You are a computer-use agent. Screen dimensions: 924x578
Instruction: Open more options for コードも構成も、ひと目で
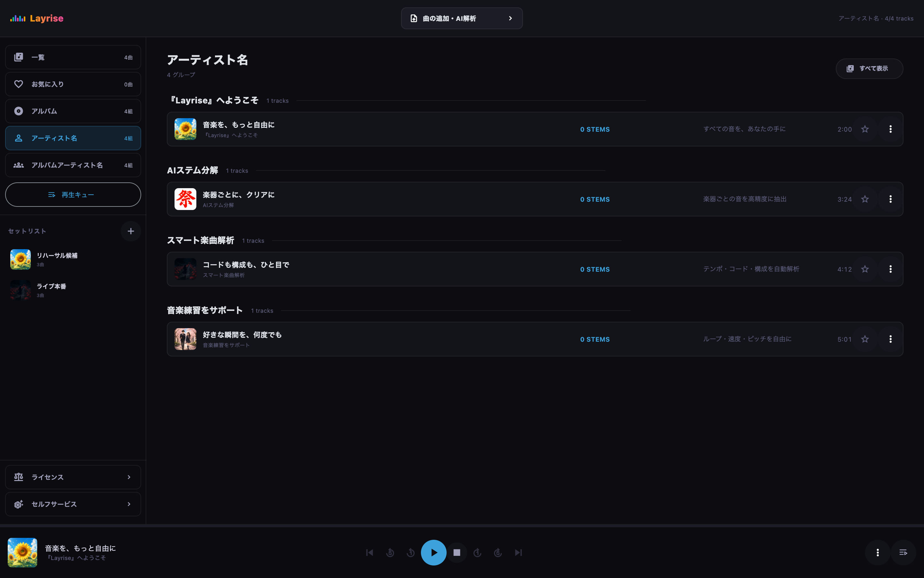tap(890, 269)
